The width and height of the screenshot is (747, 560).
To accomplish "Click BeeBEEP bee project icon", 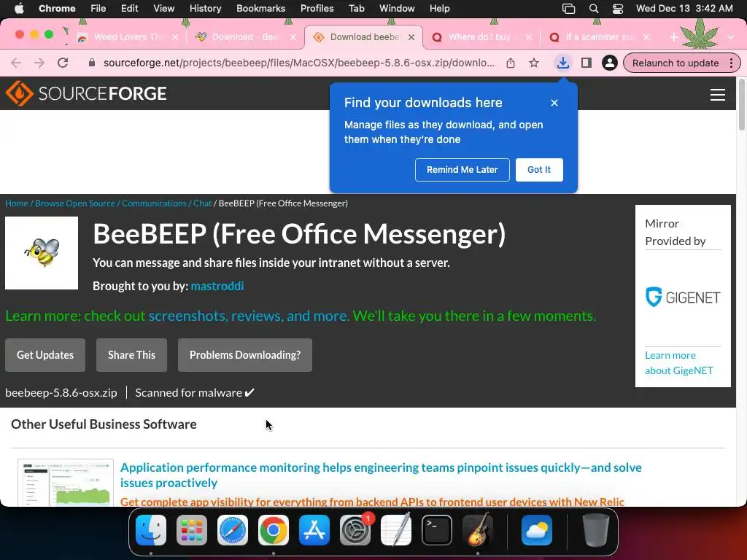I will coord(42,253).
